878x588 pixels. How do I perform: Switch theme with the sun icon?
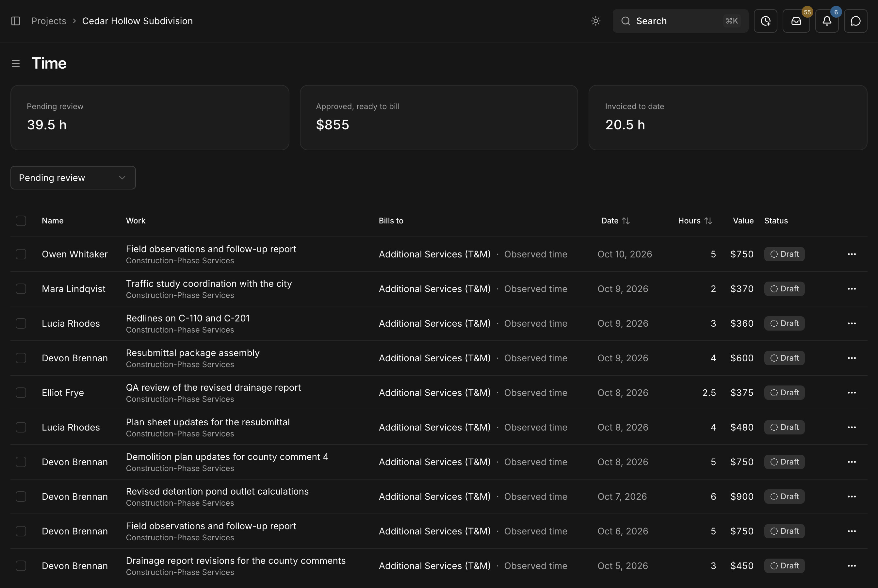[596, 21]
